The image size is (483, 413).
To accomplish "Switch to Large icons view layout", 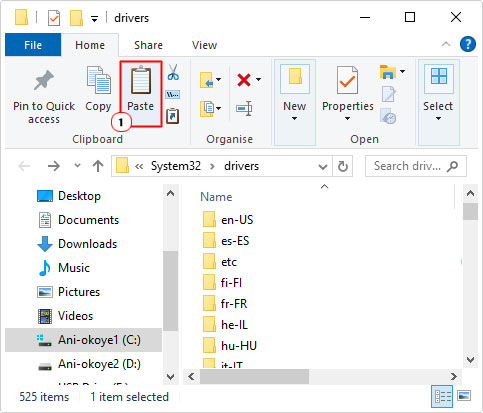I will pos(464,396).
